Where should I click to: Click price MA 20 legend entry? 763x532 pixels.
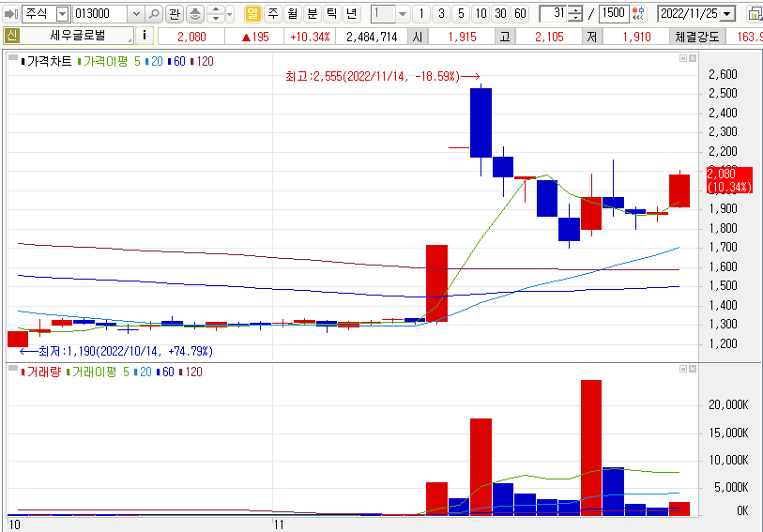[x=154, y=61]
